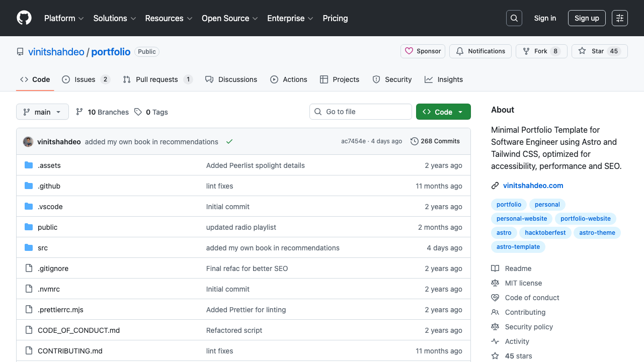Click the Go to file search field
Screen dimensions: 644x362
(360, 112)
